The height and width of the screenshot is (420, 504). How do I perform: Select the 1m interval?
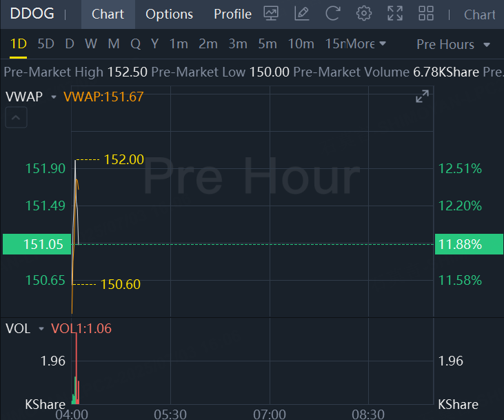click(x=179, y=44)
